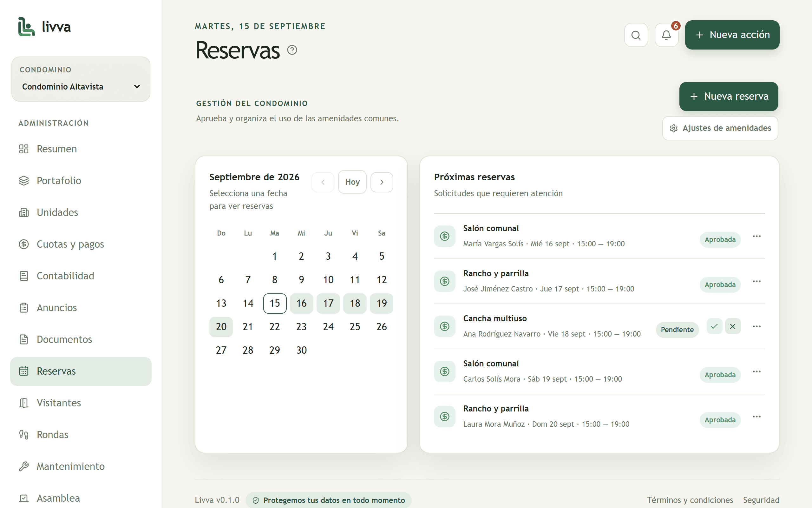Open the search icon button
This screenshot has width=812, height=508.
[x=636, y=35]
